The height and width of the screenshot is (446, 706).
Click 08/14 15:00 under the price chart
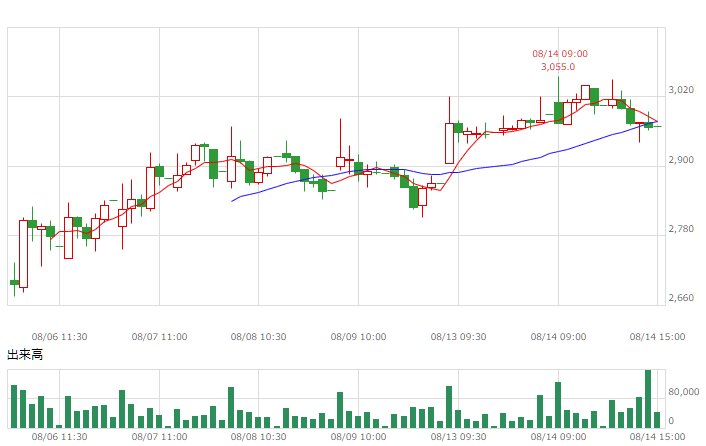pos(657,337)
